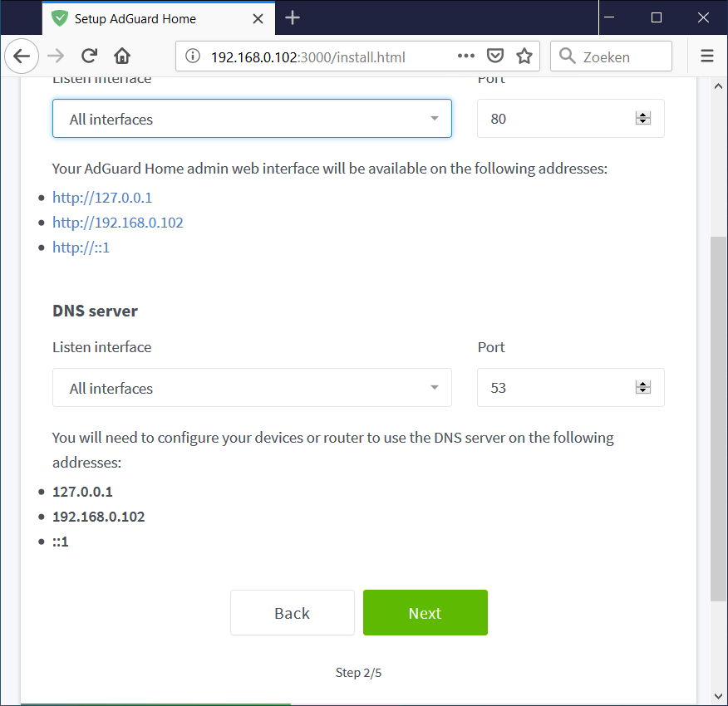This screenshot has width=728, height=706.
Task: Click the admin web interface port stepper
Action: (x=642, y=119)
